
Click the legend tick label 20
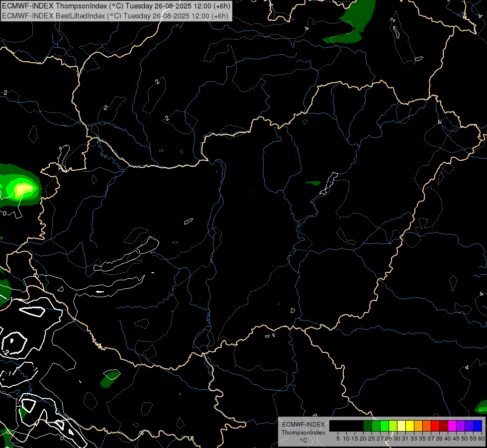click(363, 439)
